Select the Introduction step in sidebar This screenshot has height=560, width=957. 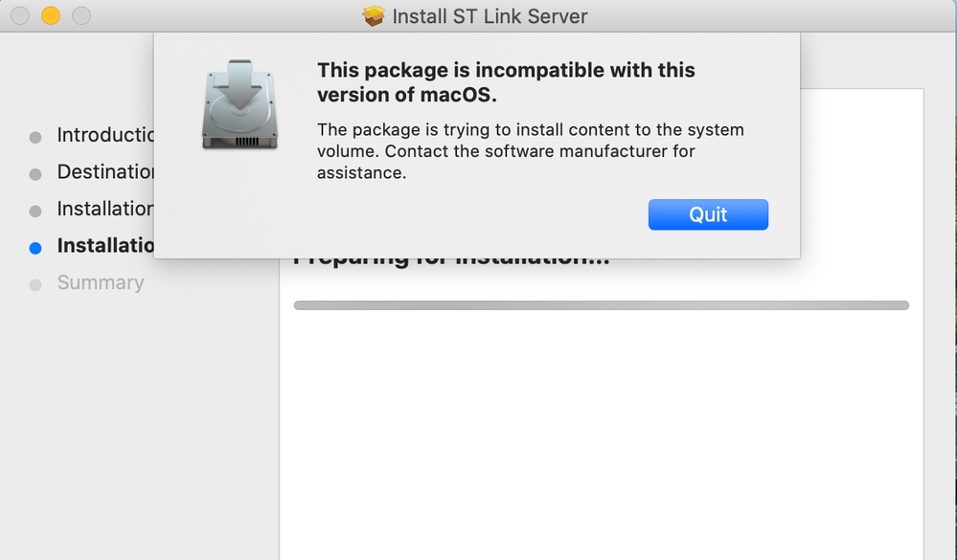[105, 135]
